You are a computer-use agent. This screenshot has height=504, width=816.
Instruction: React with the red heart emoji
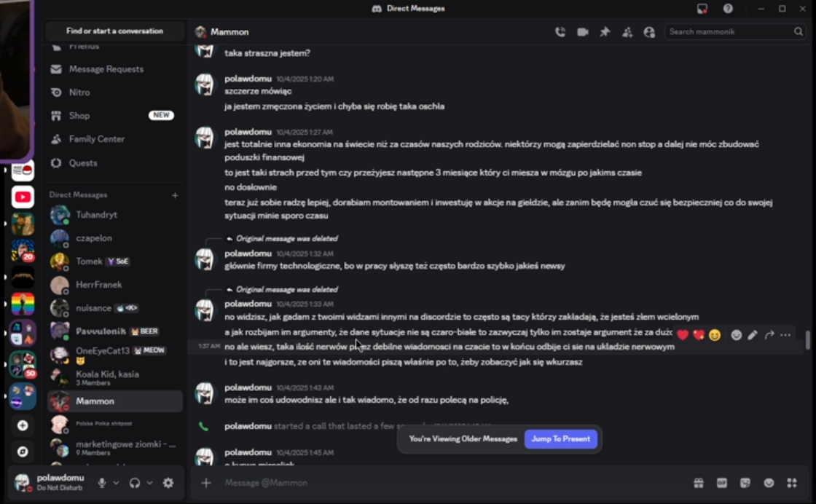click(683, 335)
